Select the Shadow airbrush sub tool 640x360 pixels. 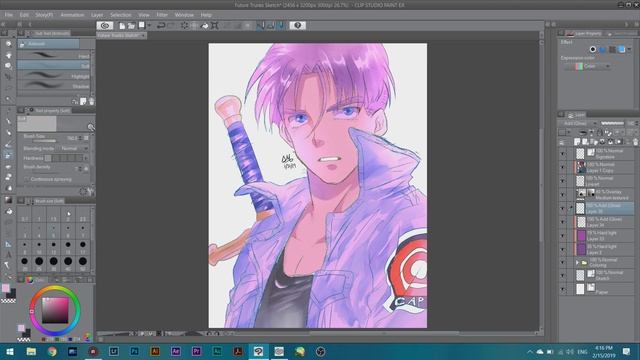tap(54, 86)
